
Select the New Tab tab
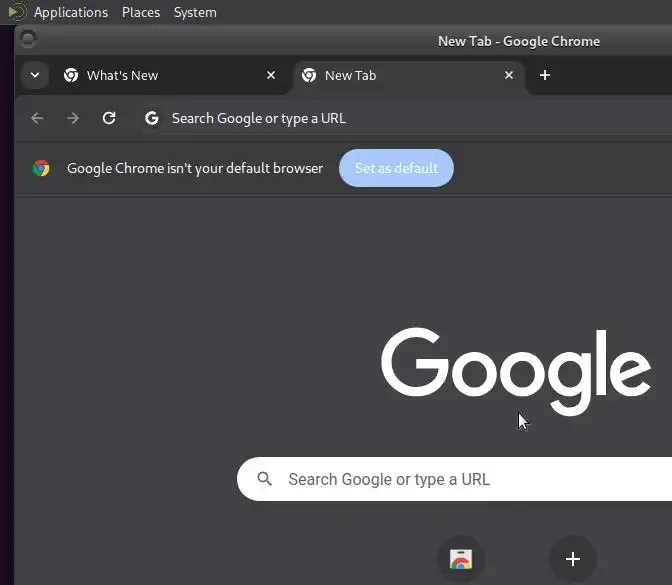[x=408, y=75]
